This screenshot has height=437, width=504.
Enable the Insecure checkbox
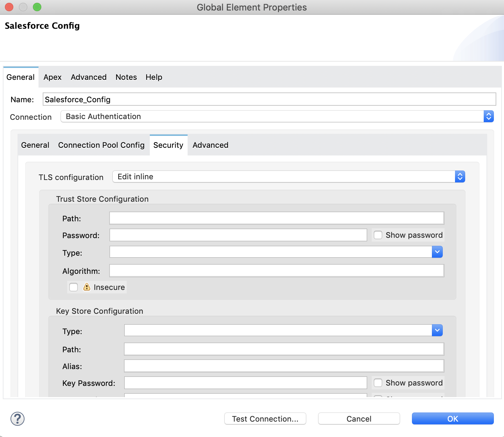click(73, 287)
